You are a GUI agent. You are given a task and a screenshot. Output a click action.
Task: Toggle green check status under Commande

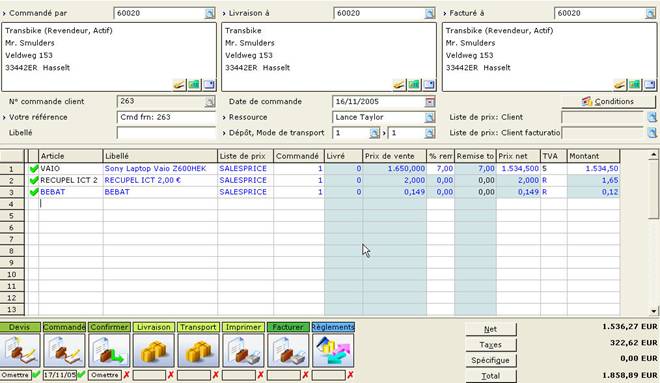(81, 375)
